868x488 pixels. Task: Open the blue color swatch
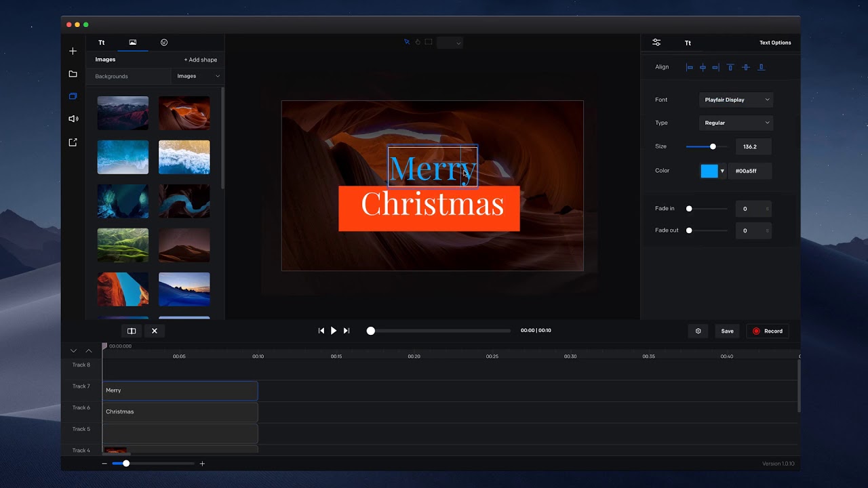point(709,171)
